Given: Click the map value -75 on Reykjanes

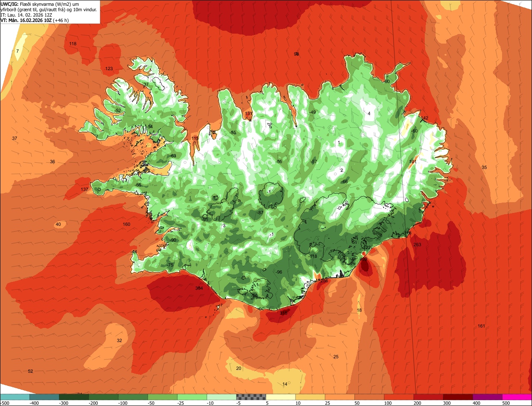Looking at the screenshot, I should pos(170,265).
